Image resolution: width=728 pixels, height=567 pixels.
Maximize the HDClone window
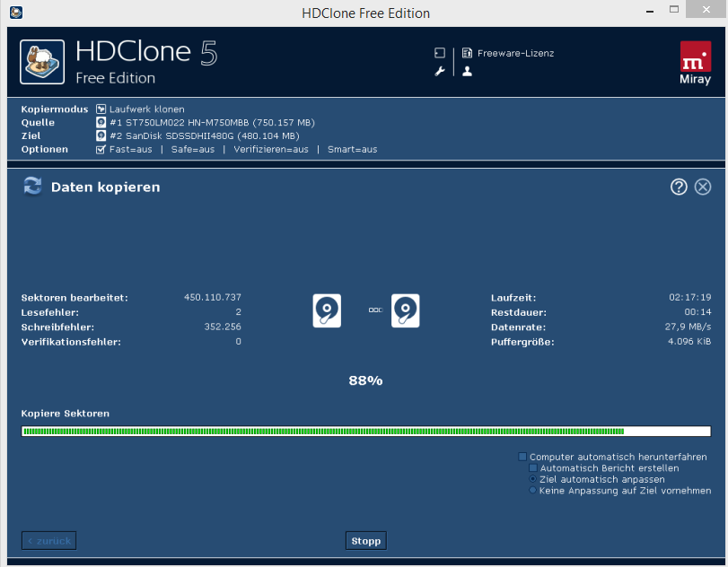(674, 9)
